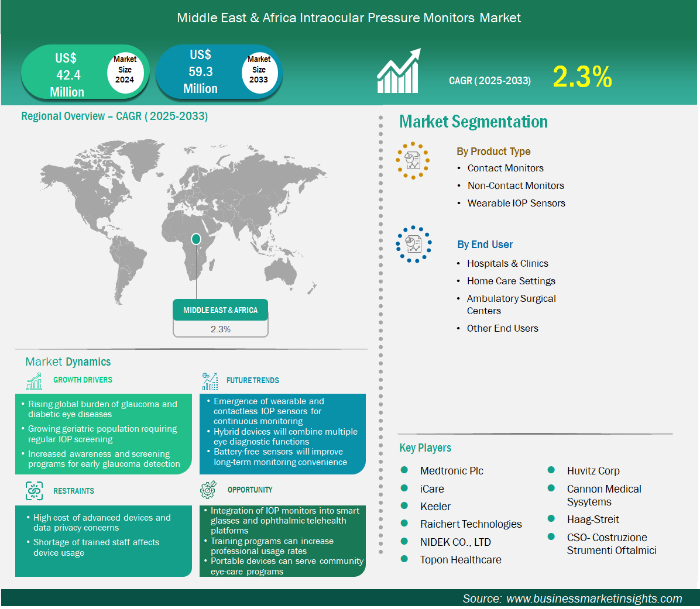Click the growth chart arrow icon beside CAGR
The width and height of the screenshot is (700, 609).
[x=399, y=71]
